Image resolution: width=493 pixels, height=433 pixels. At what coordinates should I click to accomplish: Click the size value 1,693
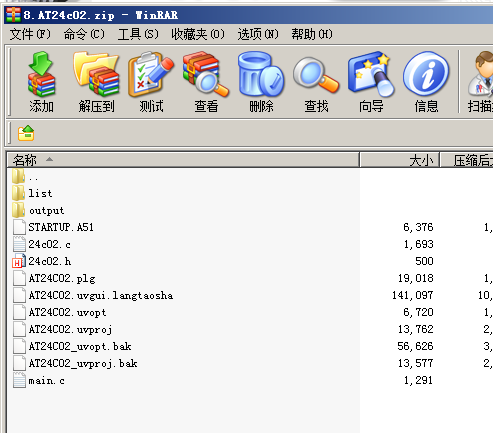[419, 244]
